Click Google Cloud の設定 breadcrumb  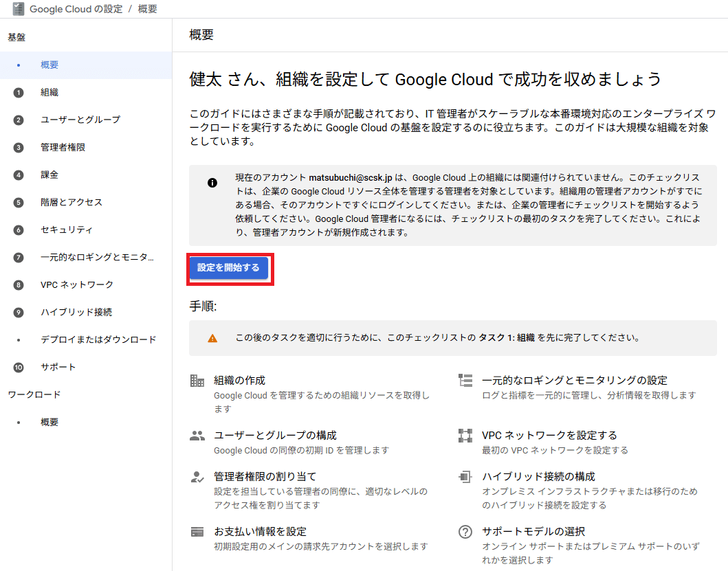pyautogui.click(x=76, y=9)
